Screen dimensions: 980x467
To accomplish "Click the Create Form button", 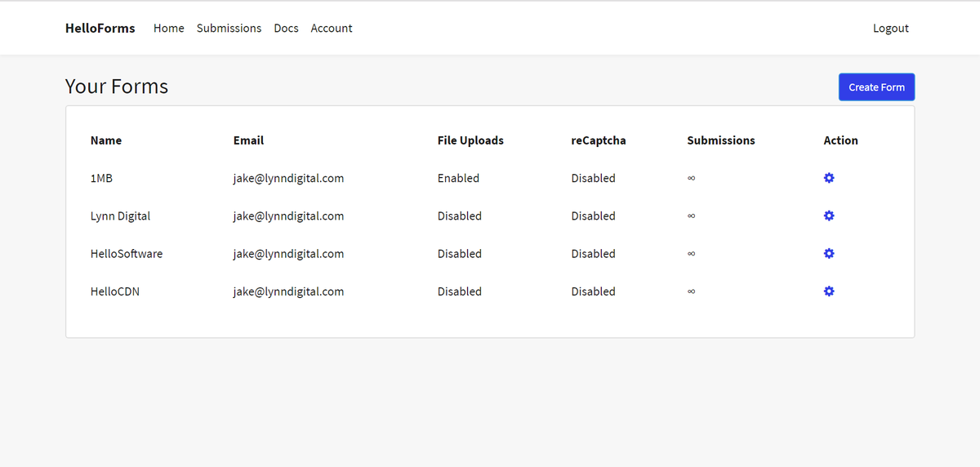I will (876, 87).
